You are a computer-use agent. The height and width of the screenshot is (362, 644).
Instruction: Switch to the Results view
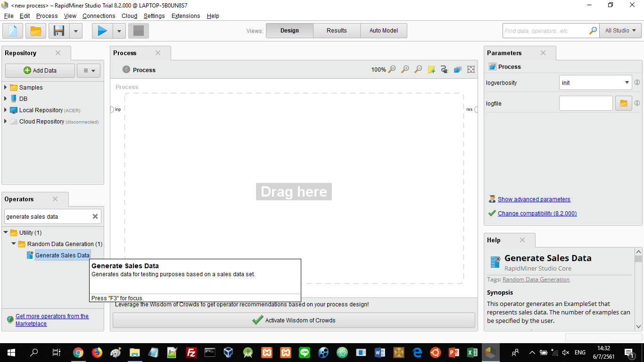(x=337, y=31)
